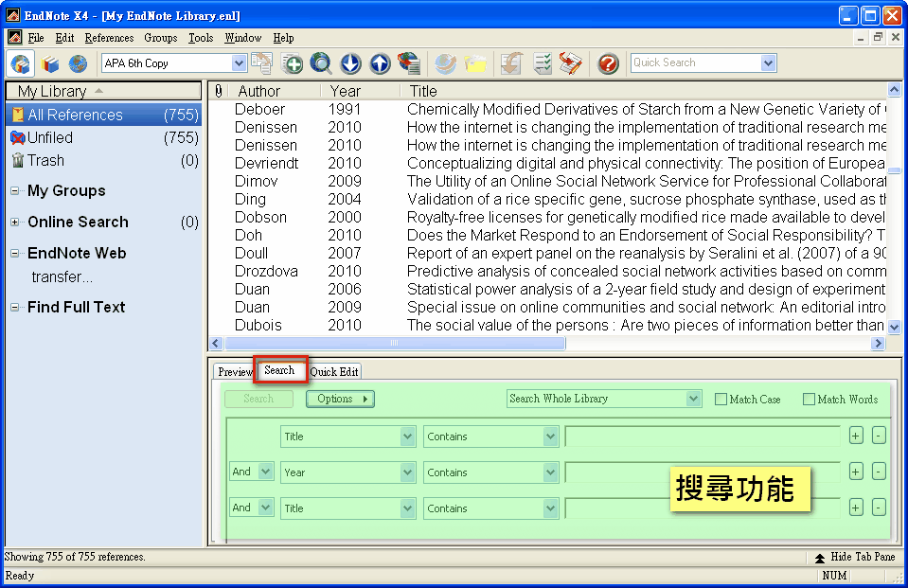
Task: Select the All References group
Action: click(104, 115)
